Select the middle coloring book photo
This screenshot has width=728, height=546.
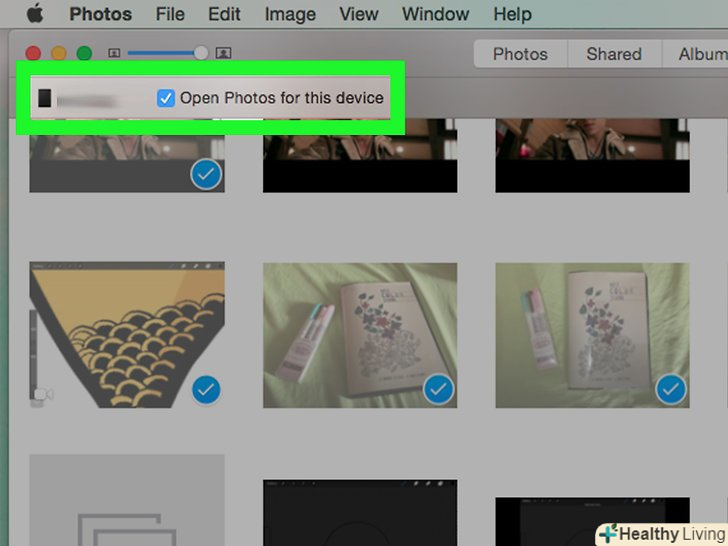click(x=360, y=335)
